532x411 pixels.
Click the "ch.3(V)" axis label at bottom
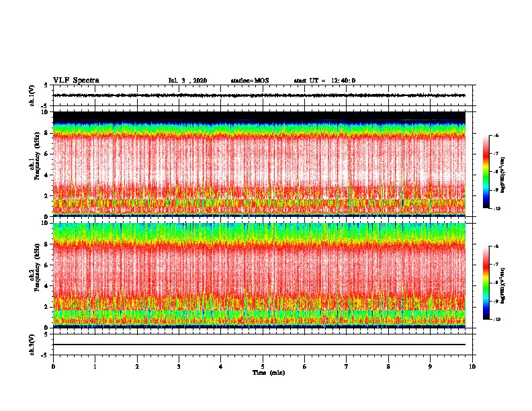pos(32,345)
